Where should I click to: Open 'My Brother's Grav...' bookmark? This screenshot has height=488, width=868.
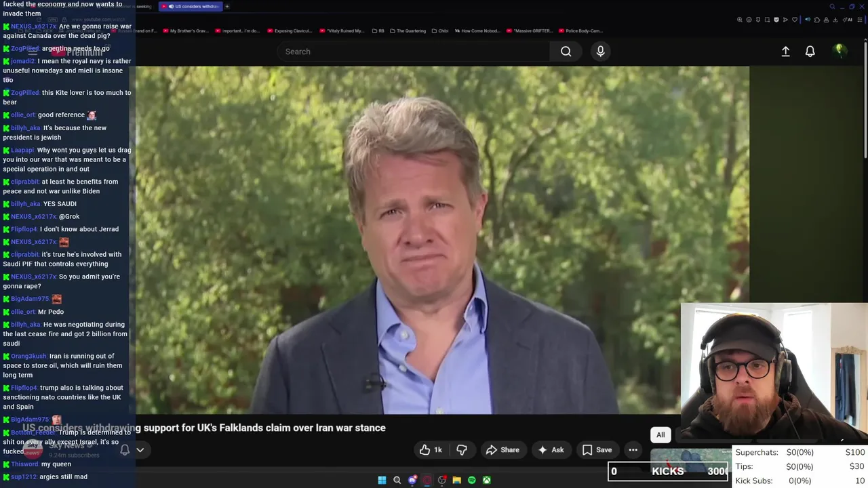(x=185, y=30)
